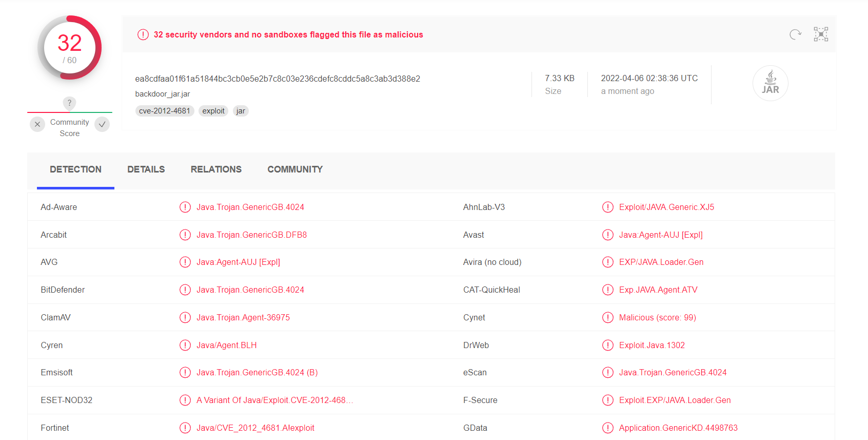The image size is (868, 440).
Task: Click the ClamAV vendor name
Action: (x=56, y=317)
